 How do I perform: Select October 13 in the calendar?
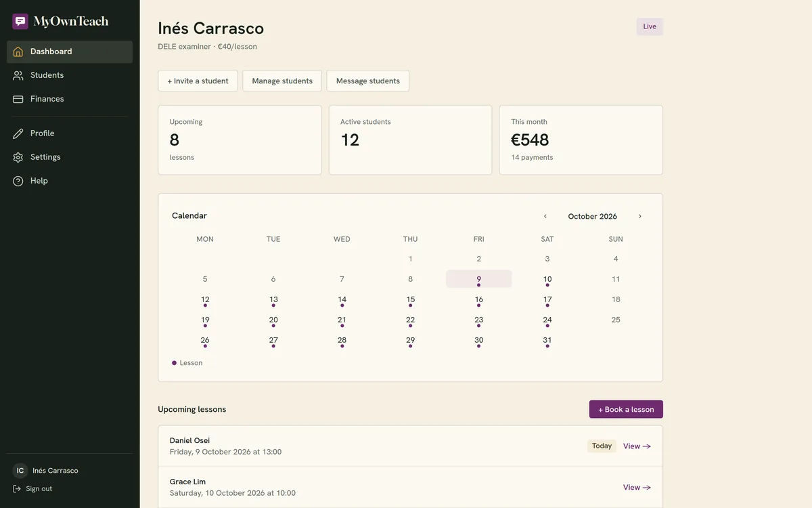(x=273, y=299)
